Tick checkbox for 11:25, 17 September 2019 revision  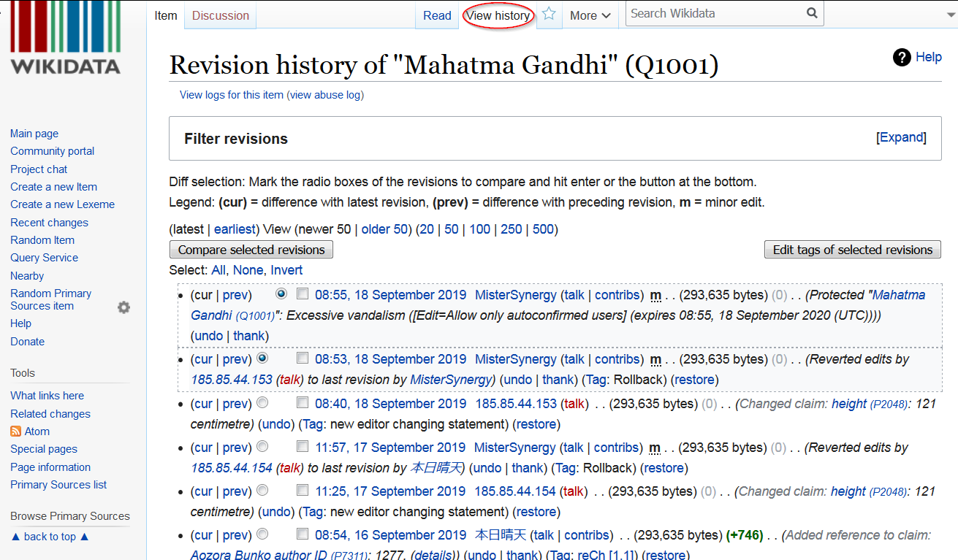click(x=303, y=491)
